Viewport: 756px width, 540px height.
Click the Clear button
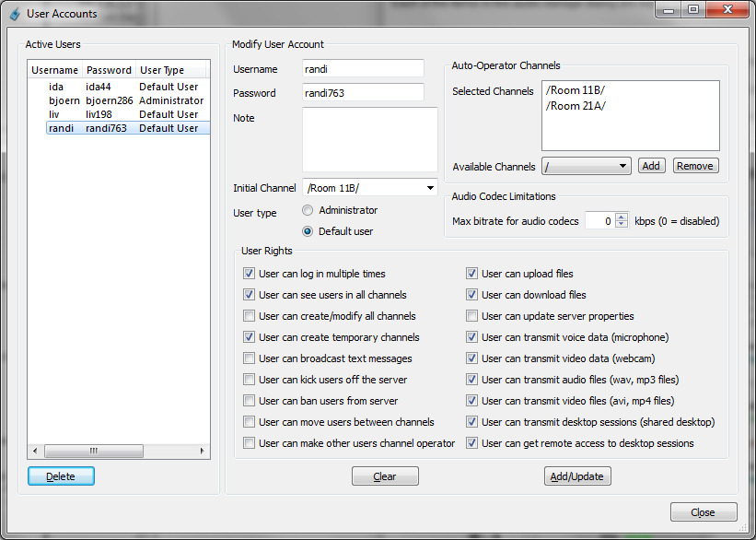385,476
